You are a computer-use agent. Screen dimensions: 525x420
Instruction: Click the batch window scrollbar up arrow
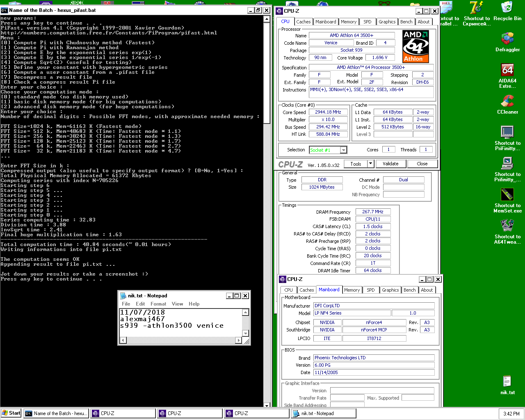pos(267,18)
